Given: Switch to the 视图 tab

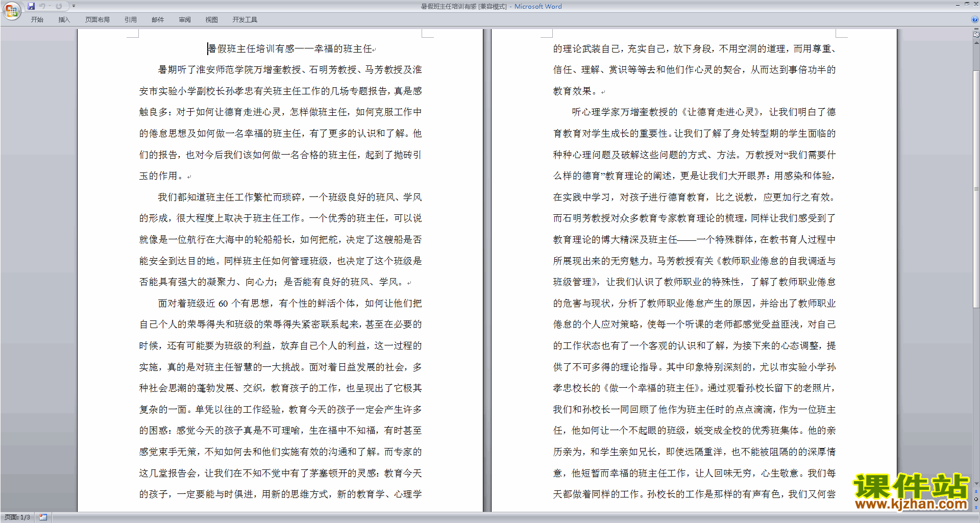Looking at the screenshot, I should 212,20.
